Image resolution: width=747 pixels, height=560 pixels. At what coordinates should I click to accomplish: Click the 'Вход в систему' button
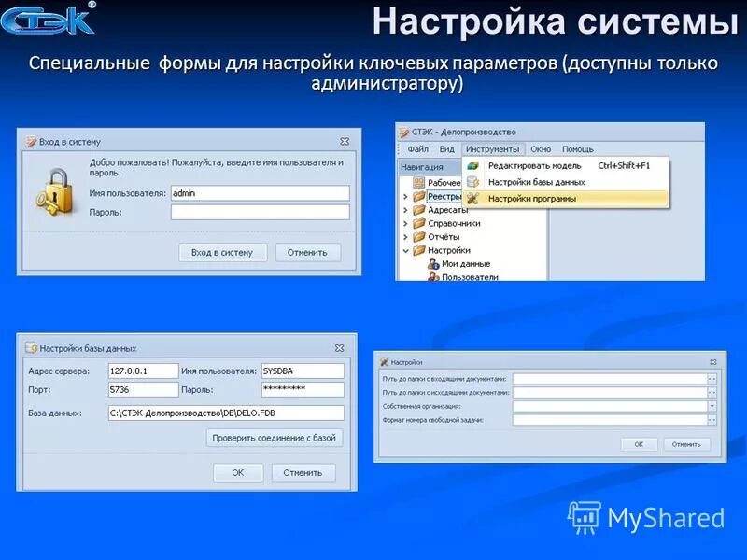[222, 252]
